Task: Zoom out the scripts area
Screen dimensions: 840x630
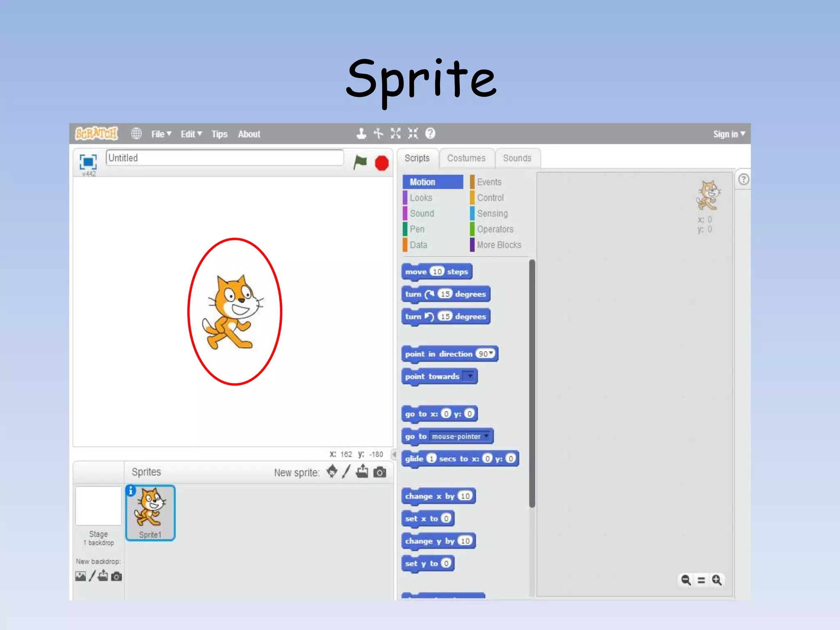Action: click(x=686, y=580)
